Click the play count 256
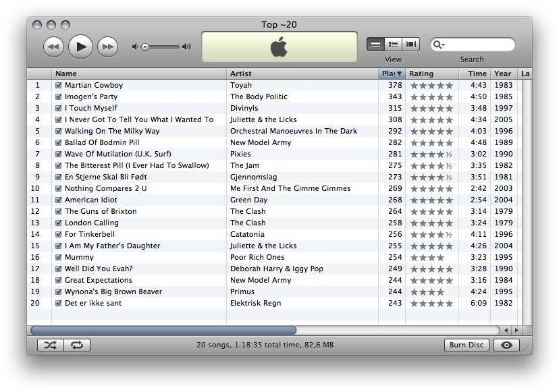559x392 pixels. coord(395,234)
